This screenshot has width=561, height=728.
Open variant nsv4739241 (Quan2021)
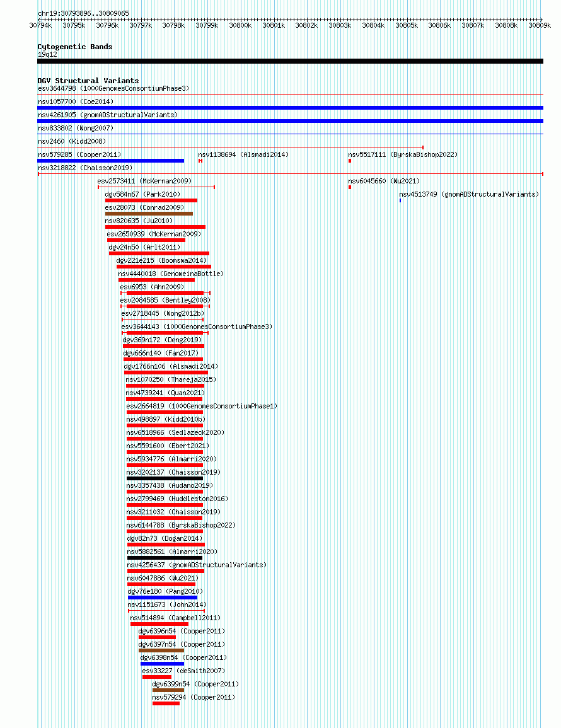[165, 393]
